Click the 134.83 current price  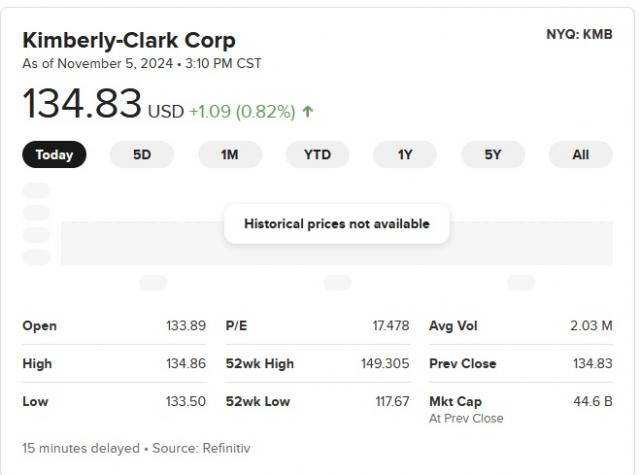(x=83, y=105)
